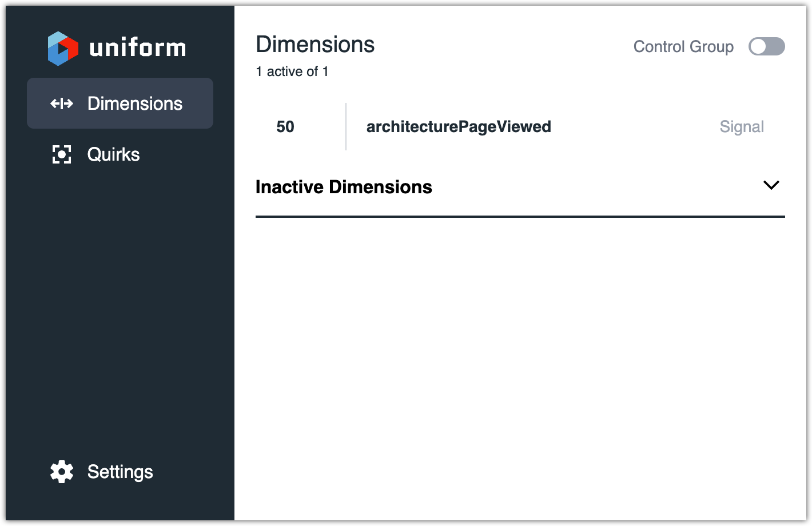Screen dimensions: 812x526
Task: Toggle the Control Group switch on
Action: coord(766,47)
